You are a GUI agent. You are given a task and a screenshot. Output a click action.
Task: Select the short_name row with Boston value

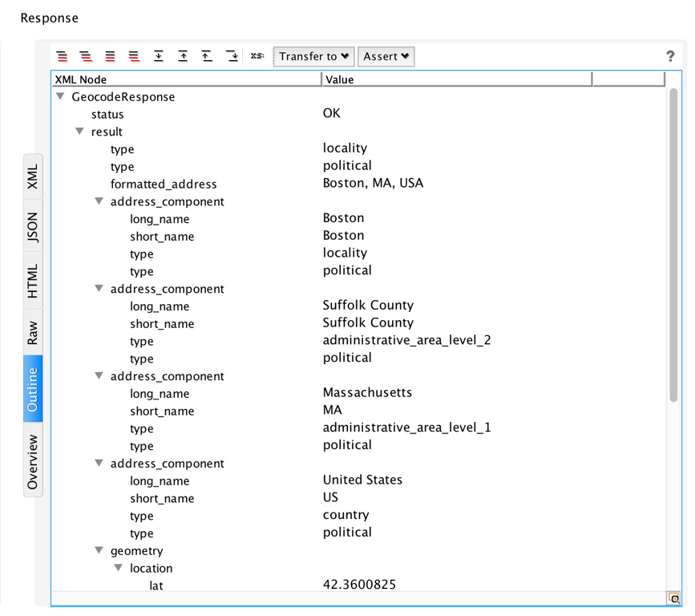pos(358,236)
